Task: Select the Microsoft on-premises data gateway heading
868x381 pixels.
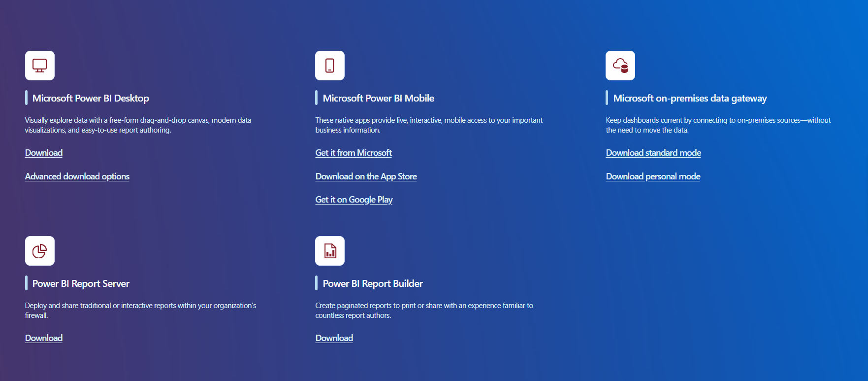Action: pyautogui.click(x=690, y=98)
